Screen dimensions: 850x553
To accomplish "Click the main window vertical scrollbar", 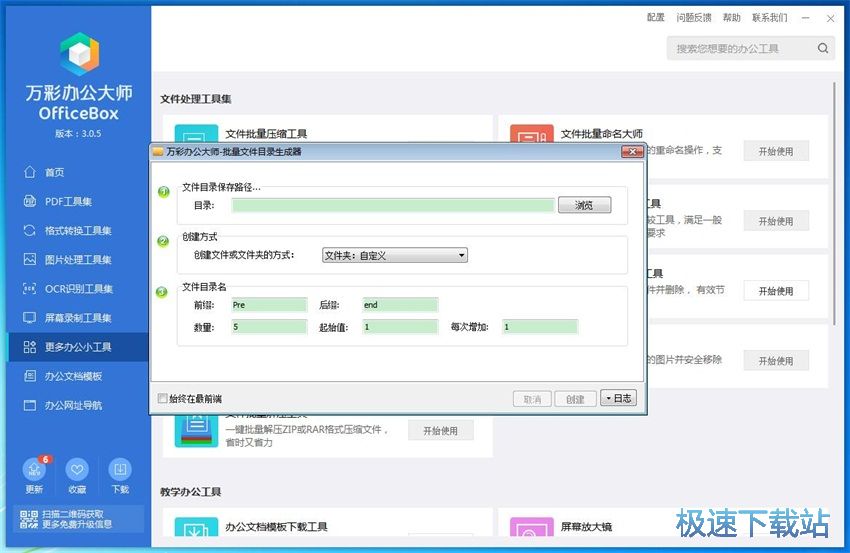I will 834,203.
